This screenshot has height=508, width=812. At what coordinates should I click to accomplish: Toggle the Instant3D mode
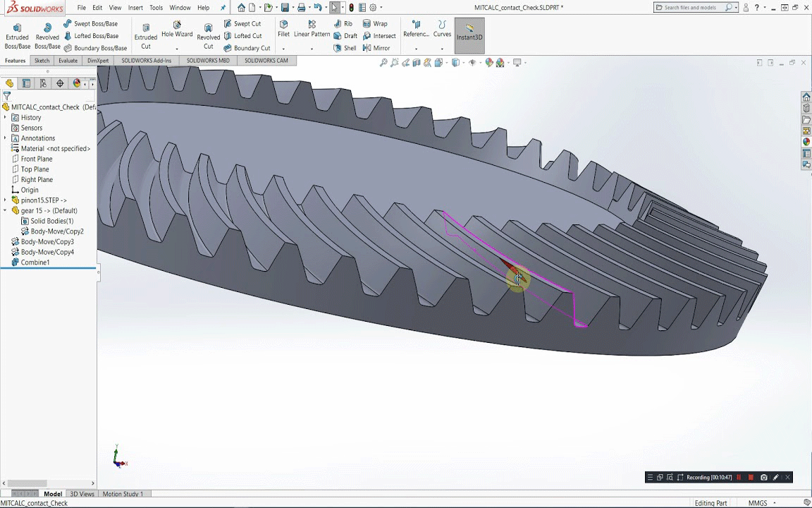point(469,34)
